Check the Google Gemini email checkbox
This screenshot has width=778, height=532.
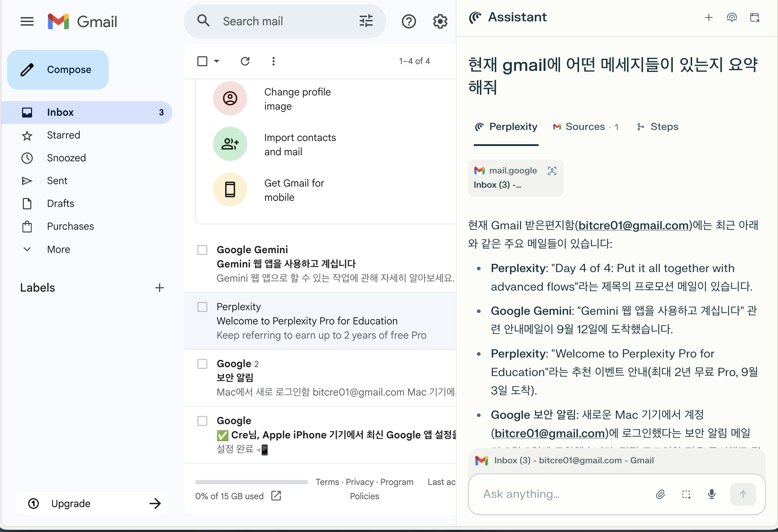click(x=202, y=250)
